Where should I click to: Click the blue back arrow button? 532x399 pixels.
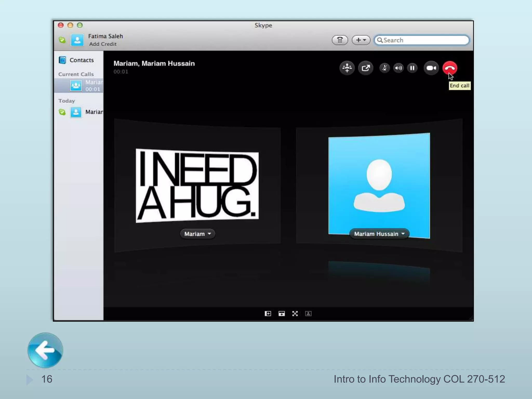click(45, 350)
